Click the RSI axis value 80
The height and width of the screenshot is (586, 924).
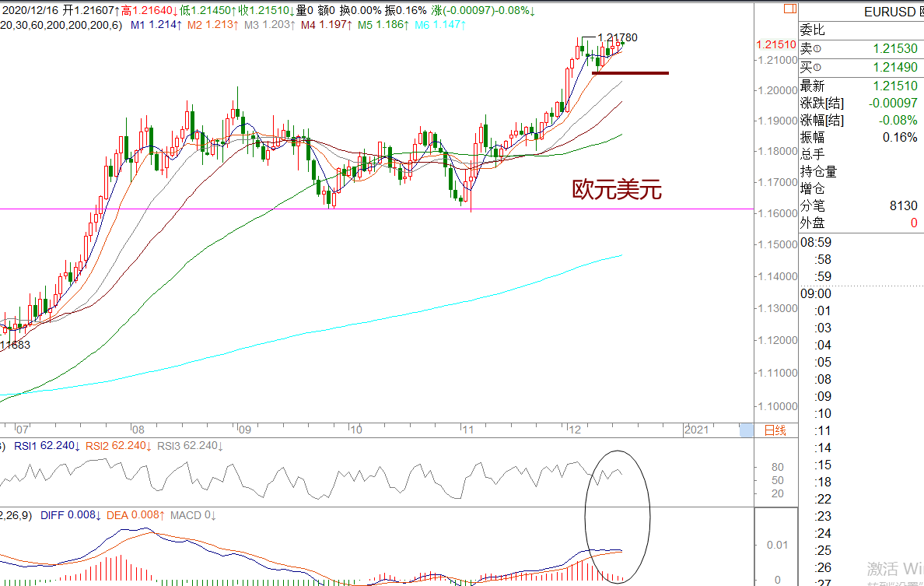[777, 467]
